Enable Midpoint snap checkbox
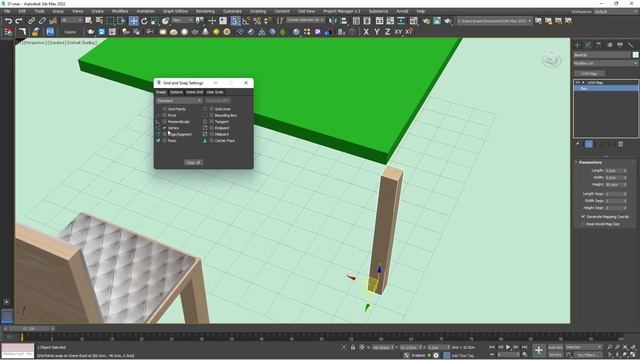Image resolution: width=640 pixels, height=360 pixels. tap(211, 134)
